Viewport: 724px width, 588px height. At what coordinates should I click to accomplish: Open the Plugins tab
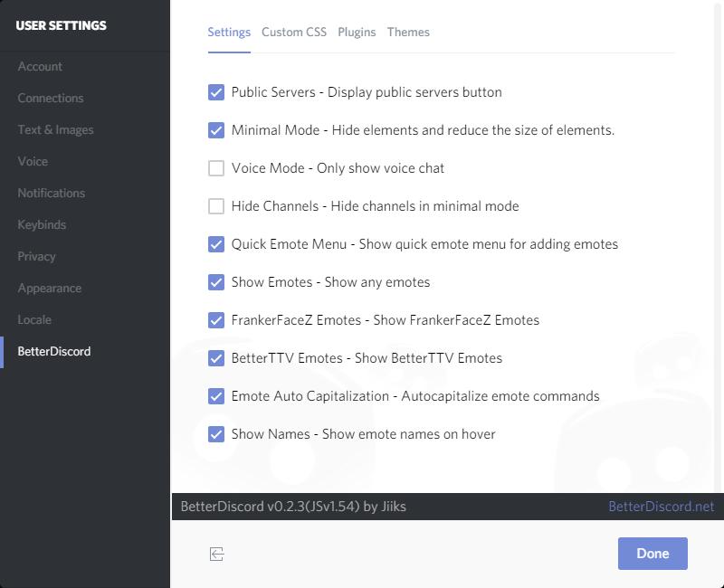[x=357, y=32]
